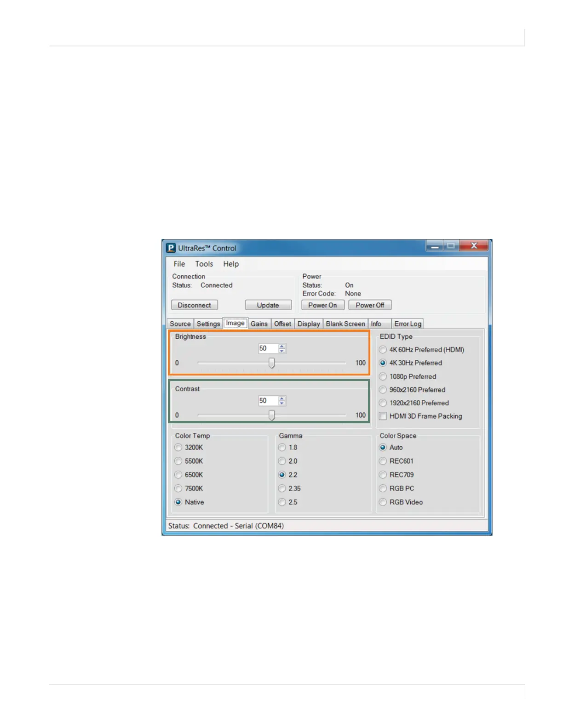
Task: Choose RGB PC color space
Action: point(396,489)
